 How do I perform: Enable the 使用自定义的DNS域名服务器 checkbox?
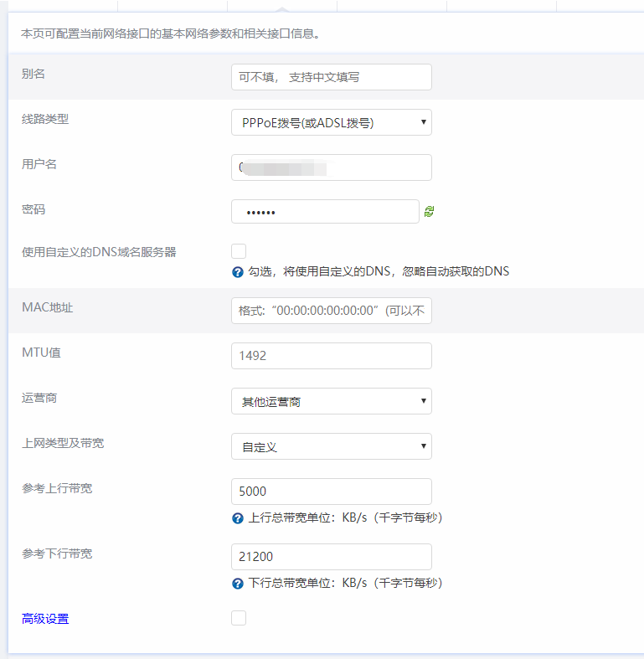[x=239, y=251]
